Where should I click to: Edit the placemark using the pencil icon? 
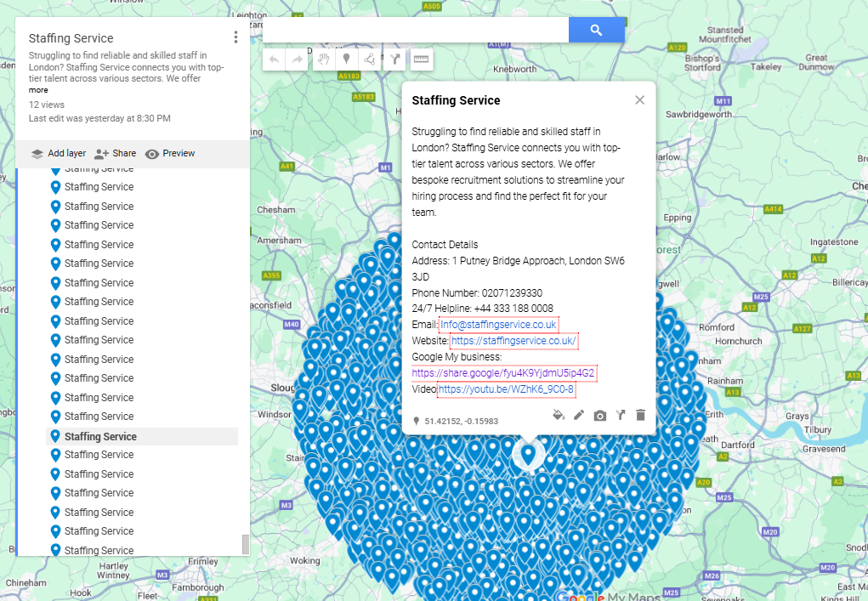(x=579, y=415)
